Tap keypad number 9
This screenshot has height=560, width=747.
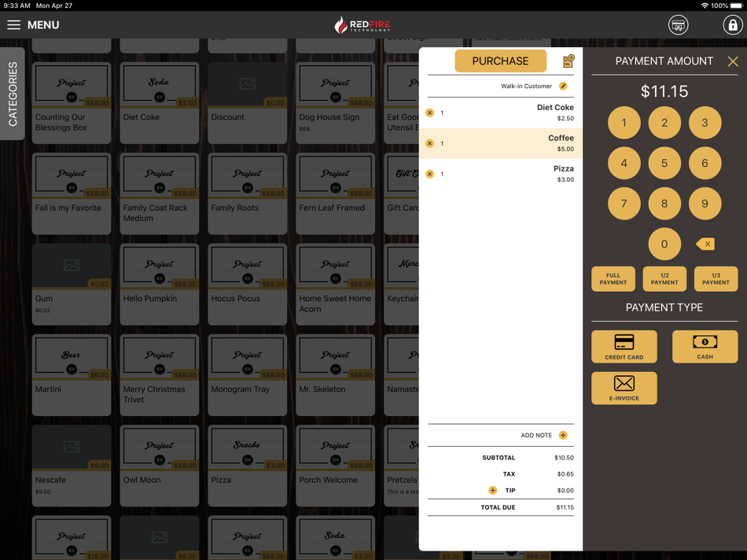(705, 204)
